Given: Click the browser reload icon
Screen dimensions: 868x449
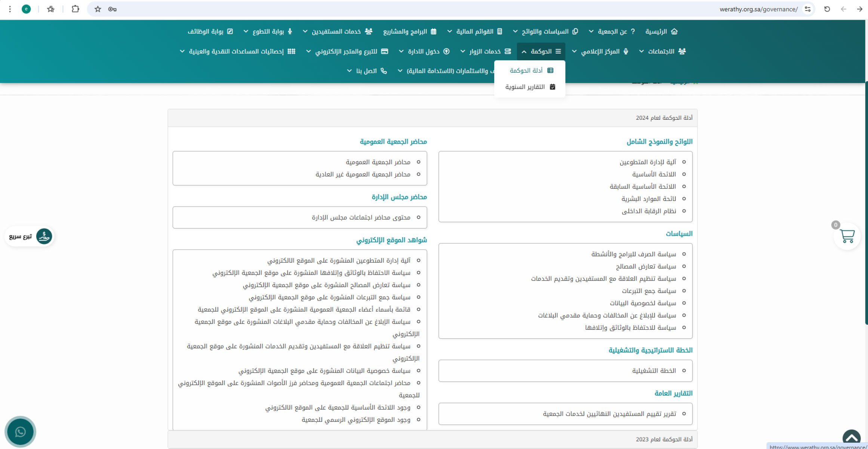Looking at the screenshot, I should tap(827, 9).
